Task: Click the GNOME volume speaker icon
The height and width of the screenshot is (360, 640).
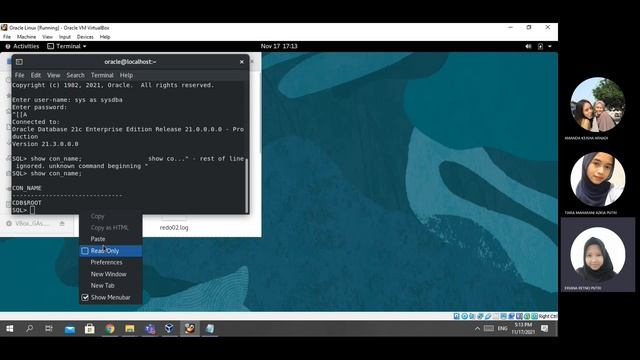Action: (528, 46)
